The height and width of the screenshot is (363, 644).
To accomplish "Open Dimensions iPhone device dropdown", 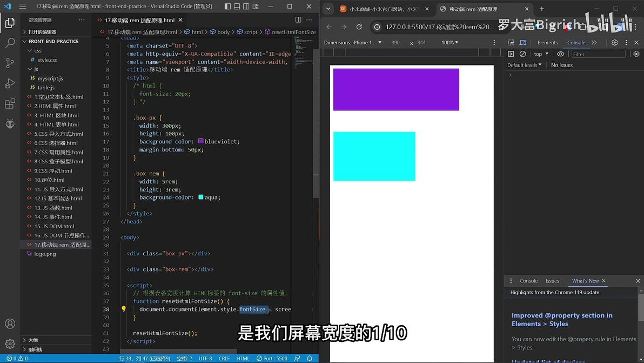I will click(x=353, y=42).
